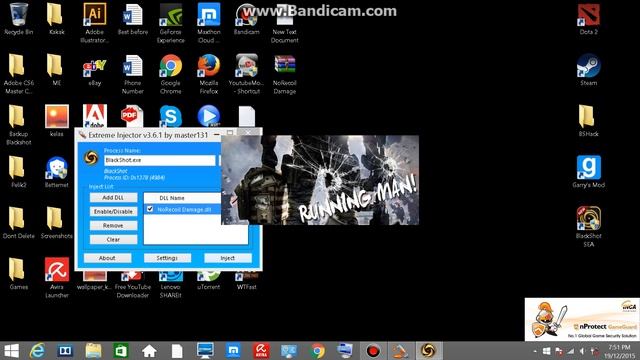Screen dimensions: 640x360
Task: Select the YoutubeMo Shortcut desktop icon
Action: click(x=247, y=74)
